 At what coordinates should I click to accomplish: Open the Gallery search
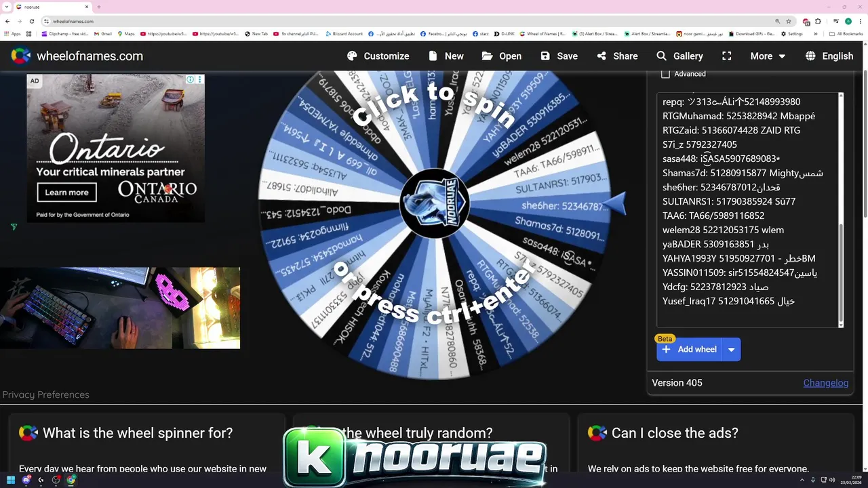(x=678, y=56)
